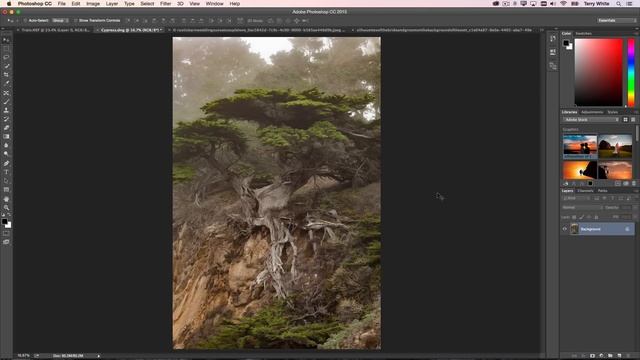
Task: Open Spotlight search in macOS menu bar
Action: tap(619, 4)
